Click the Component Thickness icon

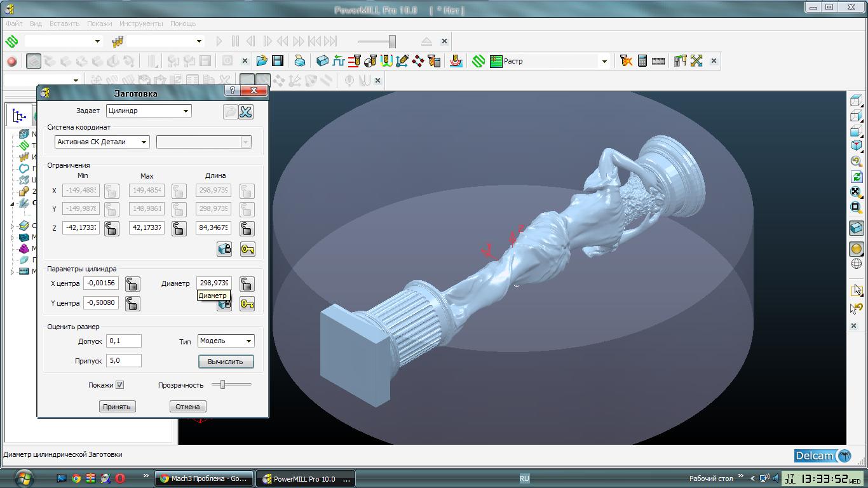pos(456,61)
